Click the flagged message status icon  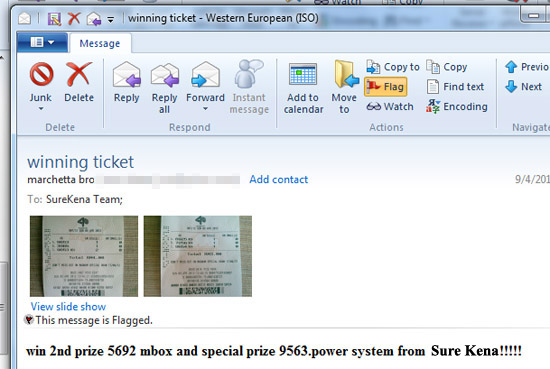[x=29, y=320]
